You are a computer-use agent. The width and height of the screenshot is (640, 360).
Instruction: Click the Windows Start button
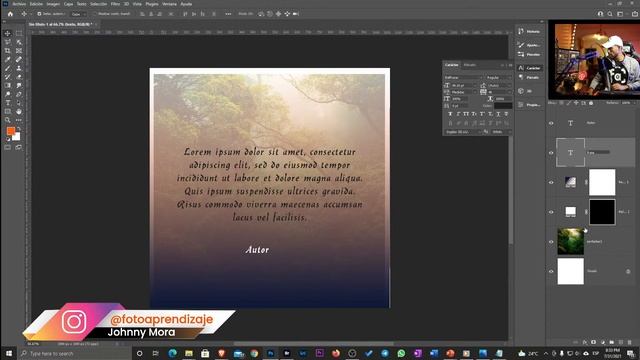coord(9,353)
